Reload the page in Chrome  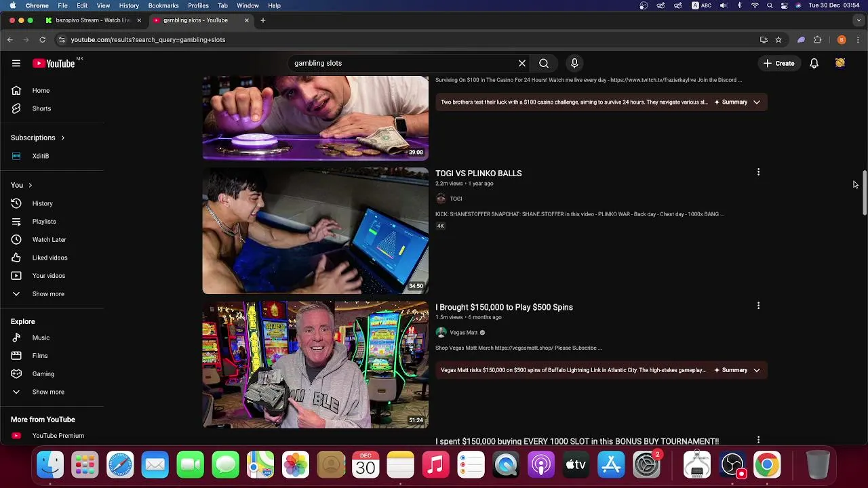(44, 40)
